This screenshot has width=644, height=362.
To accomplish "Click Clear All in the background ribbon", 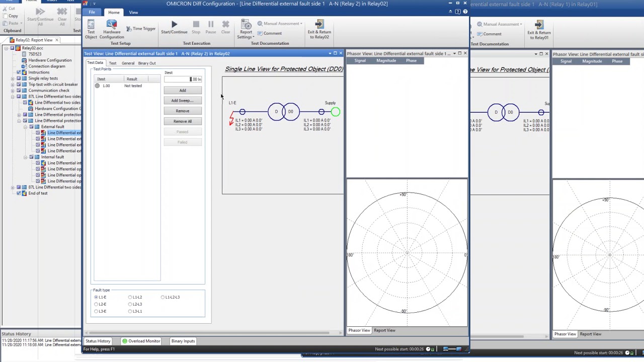I will [x=62, y=17].
